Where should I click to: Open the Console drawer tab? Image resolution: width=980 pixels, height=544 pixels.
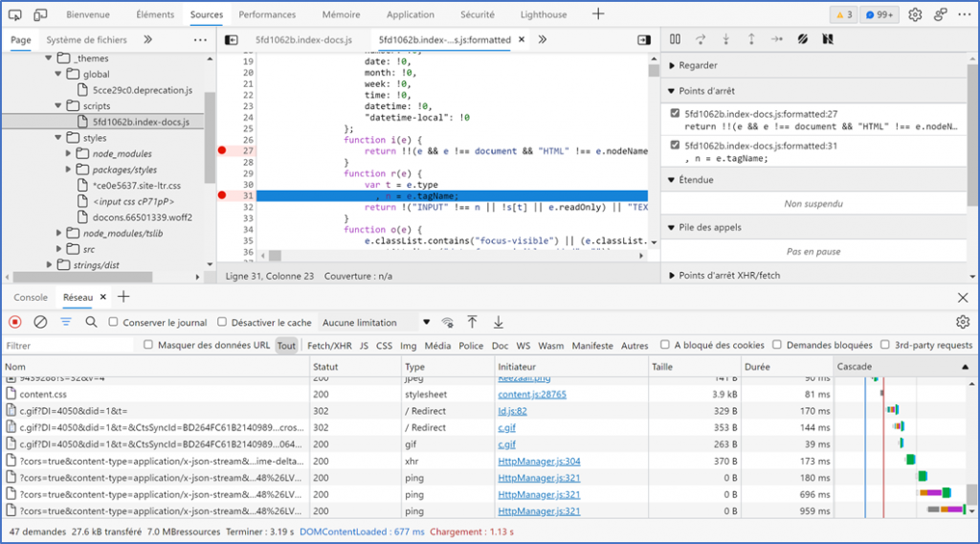[31, 297]
